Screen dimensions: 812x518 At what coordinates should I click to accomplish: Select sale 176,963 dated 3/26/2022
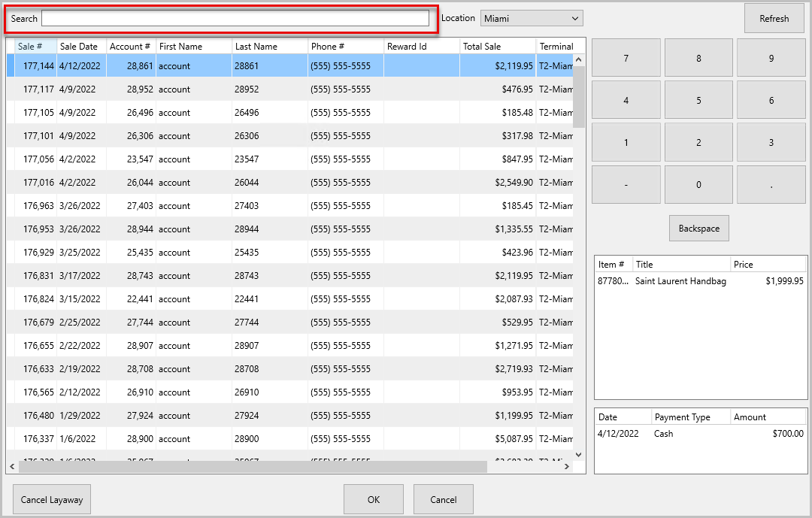point(290,206)
